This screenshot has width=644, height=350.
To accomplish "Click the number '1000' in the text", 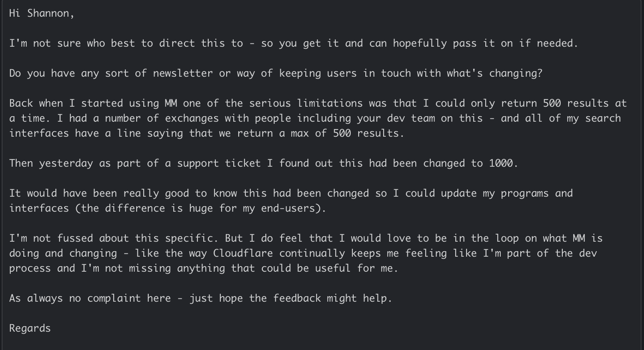I will (501, 163).
